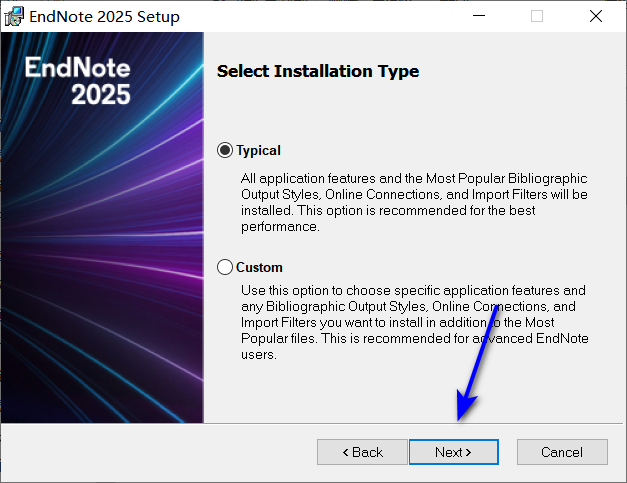Click the Typical option description paragraph
This screenshot has height=483, width=627.
414,202
